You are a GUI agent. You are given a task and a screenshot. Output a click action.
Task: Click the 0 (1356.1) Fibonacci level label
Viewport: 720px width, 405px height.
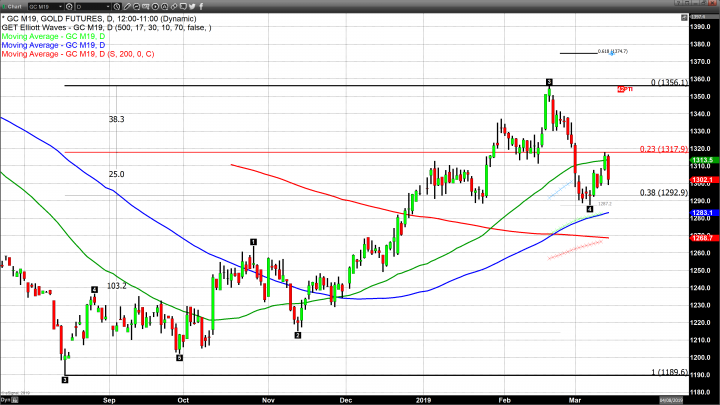[x=669, y=82]
